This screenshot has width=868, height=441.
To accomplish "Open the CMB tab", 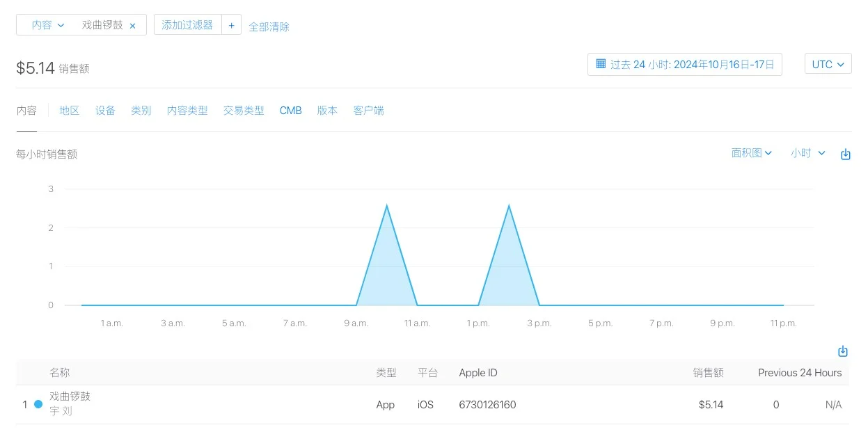I will pos(290,110).
